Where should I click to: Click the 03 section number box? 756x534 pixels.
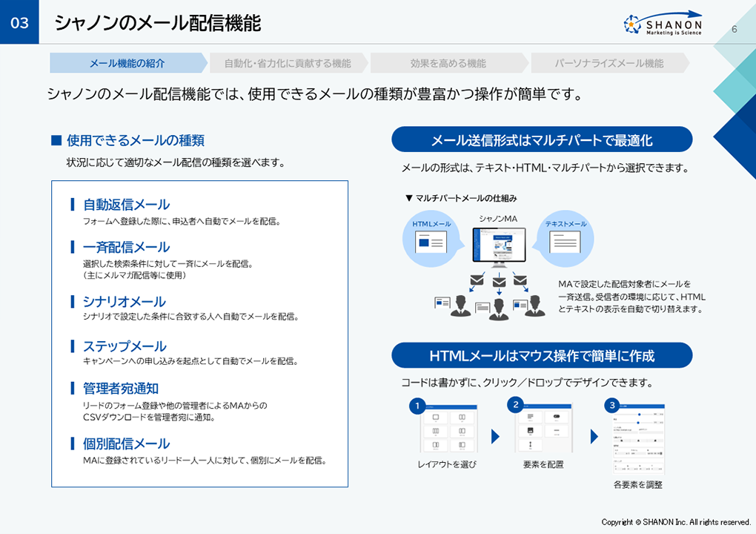(x=19, y=22)
